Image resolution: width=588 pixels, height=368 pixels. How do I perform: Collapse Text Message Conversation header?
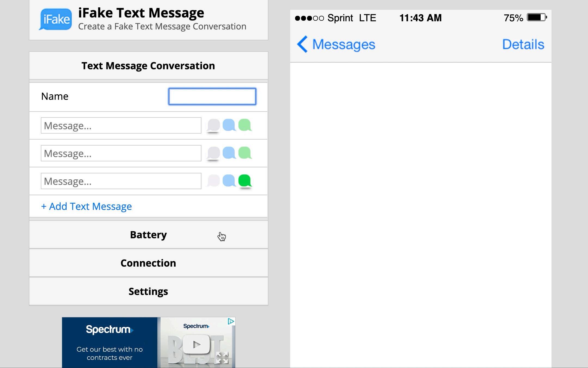(148, 66)
